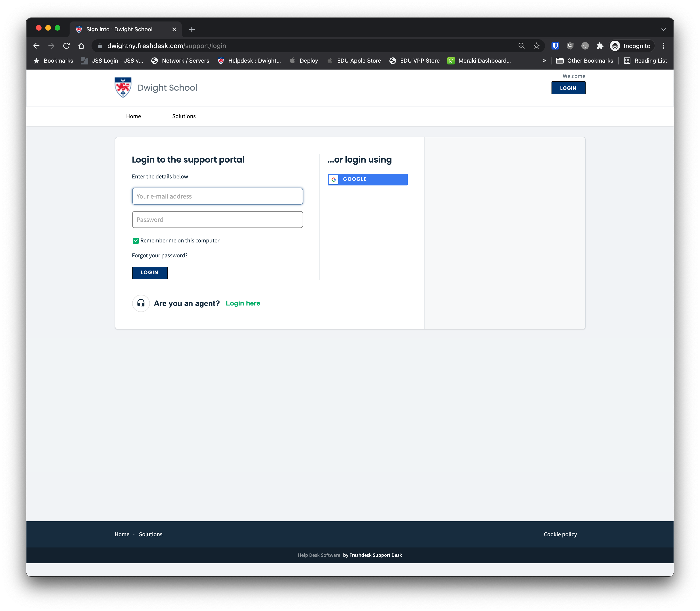Click the agent Login here link
Image resolution: width=700 pixels, height=611 pixels.
pos(243,303)
